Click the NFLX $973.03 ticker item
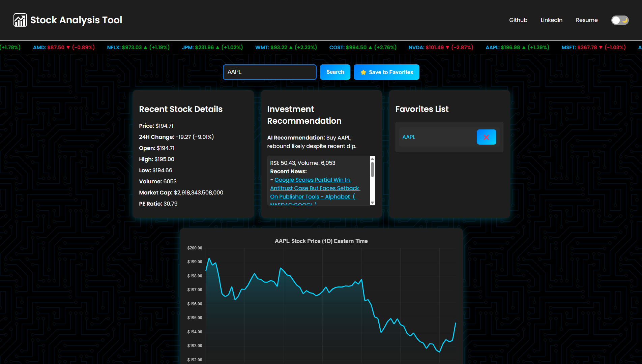642x364 pixels. tap(138, 48)
